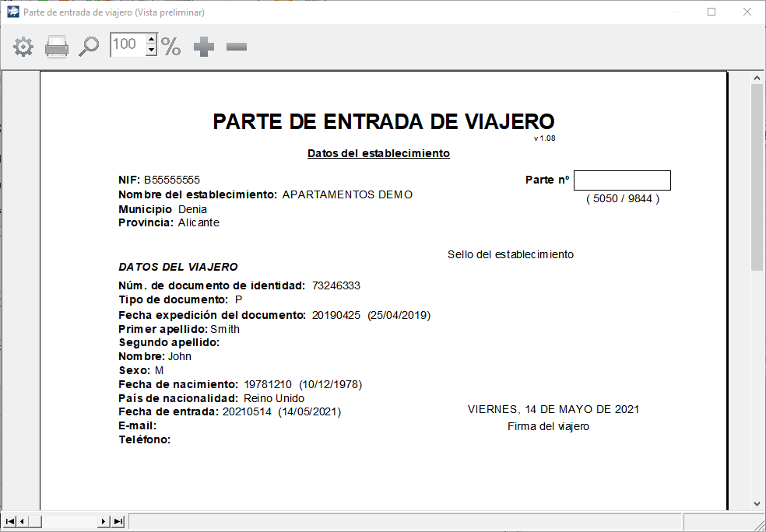
Task: Zoom in using the plus icon
Action: pyautogui.click(x=203, y=47)
